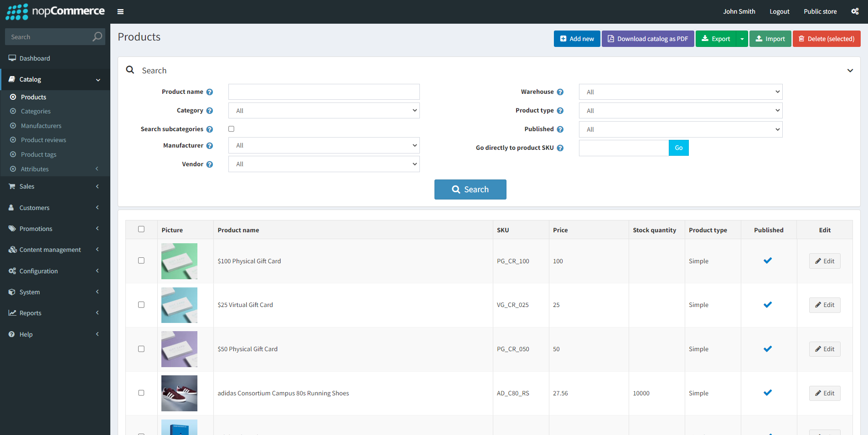This screenshot has width=868, height=435.
Task: Select the $50 Physical Gift Card row checkbox
Action: 141,349
